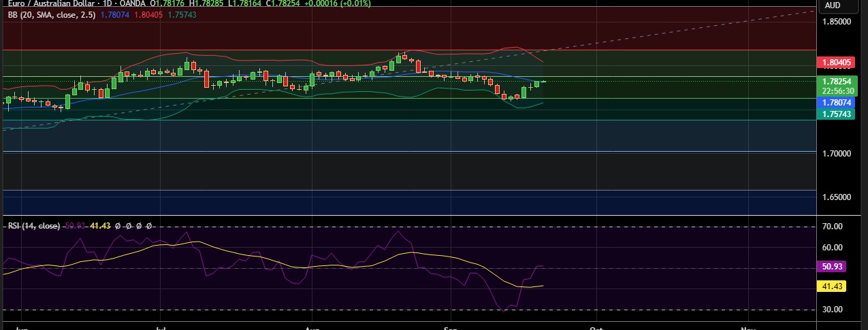Click the most recent green candlestick
868x330 pixels.
[537, 84]
